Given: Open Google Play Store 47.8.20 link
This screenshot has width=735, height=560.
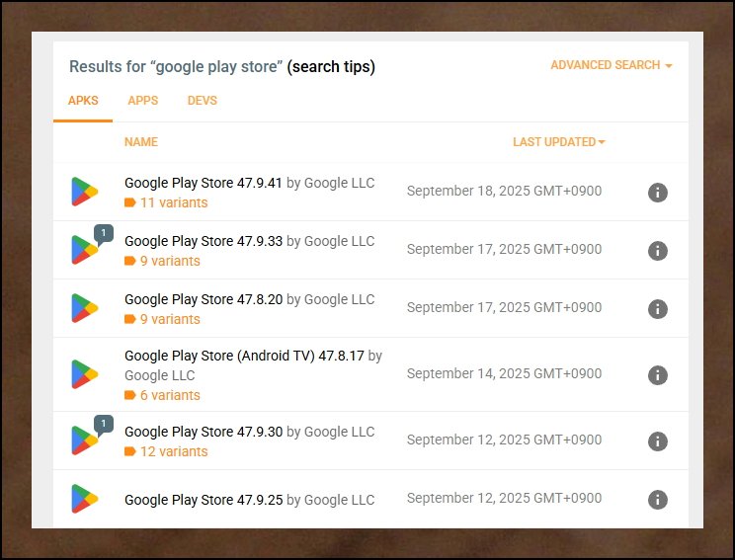Looking at the screenshot, I should tap(203, 299).
